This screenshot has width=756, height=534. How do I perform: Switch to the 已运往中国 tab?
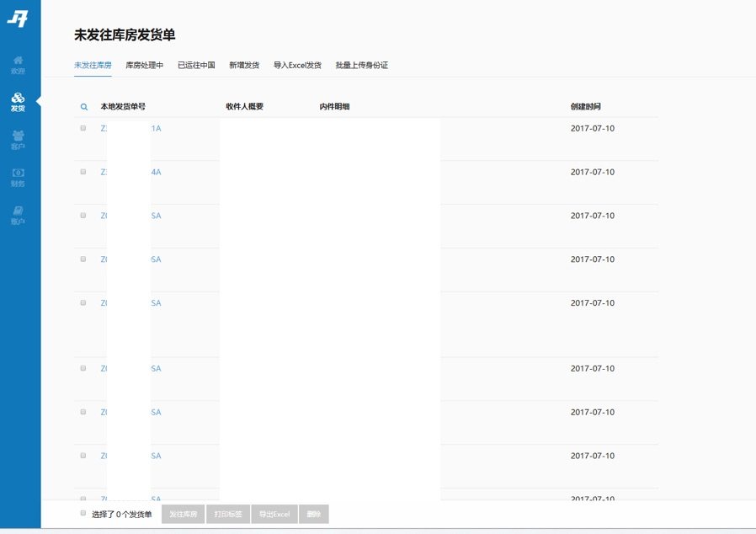(x=196, y=65)
